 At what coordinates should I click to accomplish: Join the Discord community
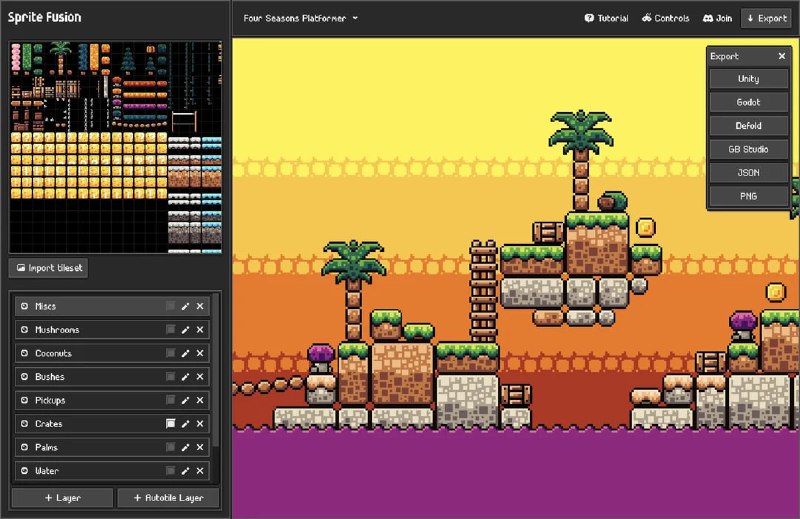[717, 18]
